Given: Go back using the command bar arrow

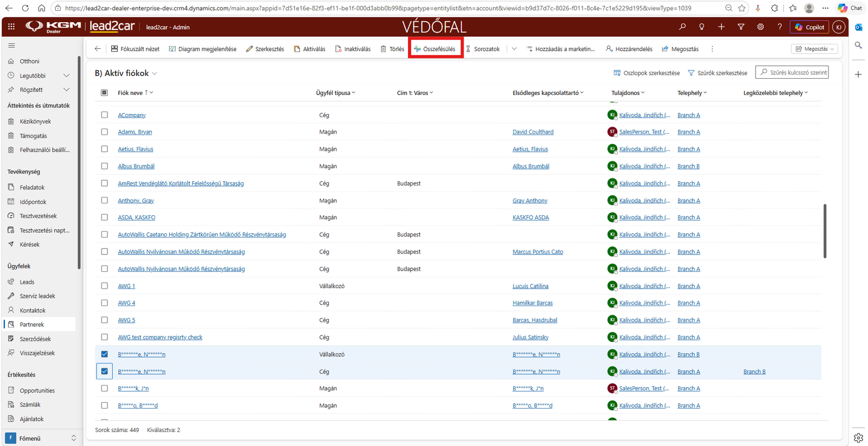Looking at the screenshot, I should pyautogui.click(x=98, y=49).
